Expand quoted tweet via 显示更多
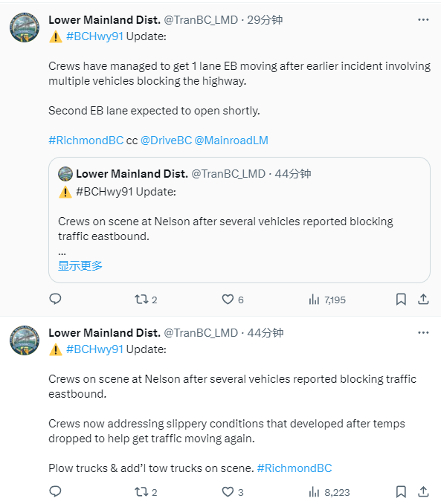Image resolution: width=441 pixels, height=504 pixels. click(x=80, y=265)
